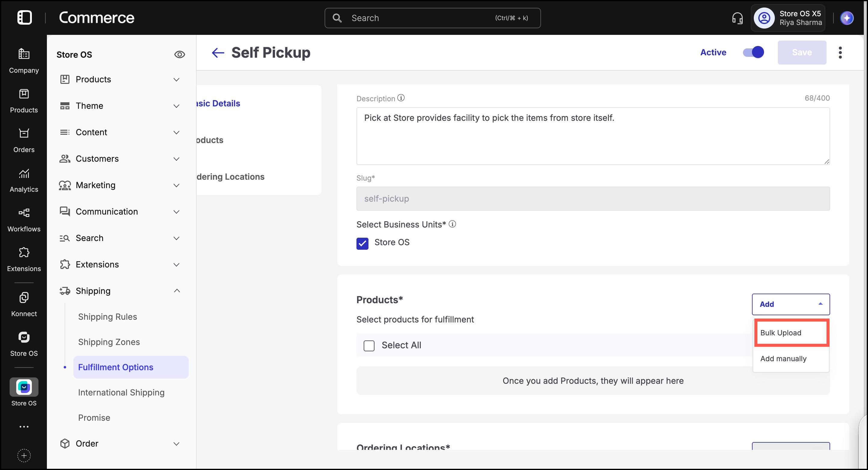
Task: Click the Select Business Units info icon
Action: click(452, 224)
